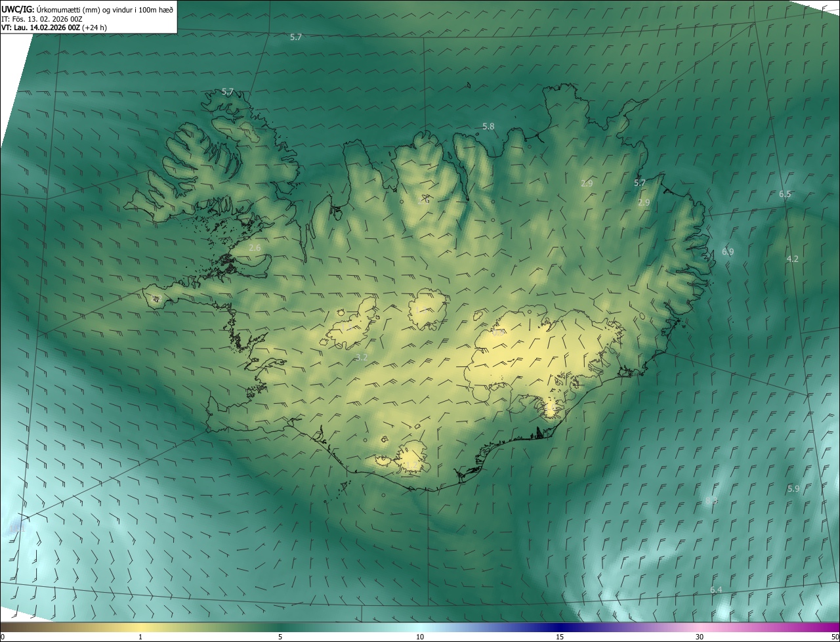Click the 2.6 value label on the map
The width and height of the screenshot is (840, 642).
255,248
